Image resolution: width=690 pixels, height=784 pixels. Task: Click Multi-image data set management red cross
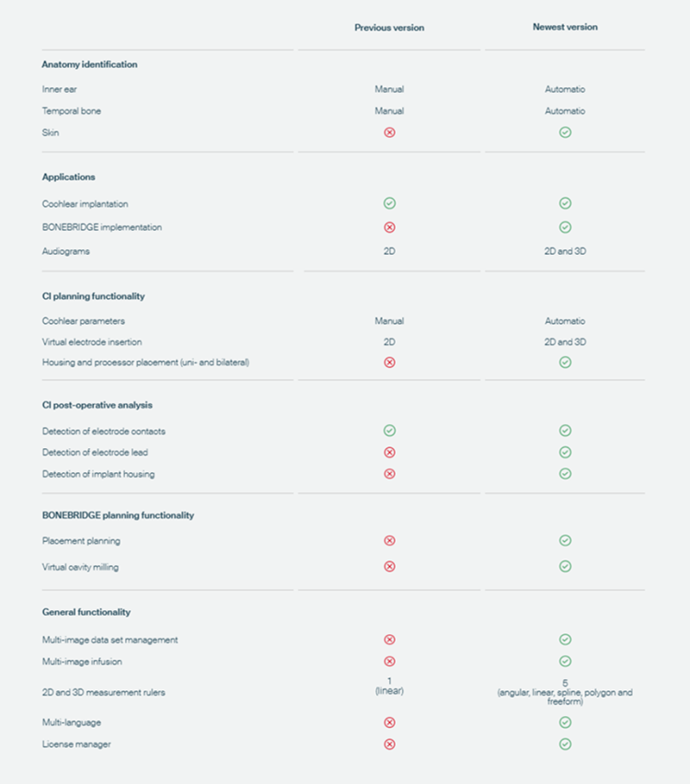[389, 640]
